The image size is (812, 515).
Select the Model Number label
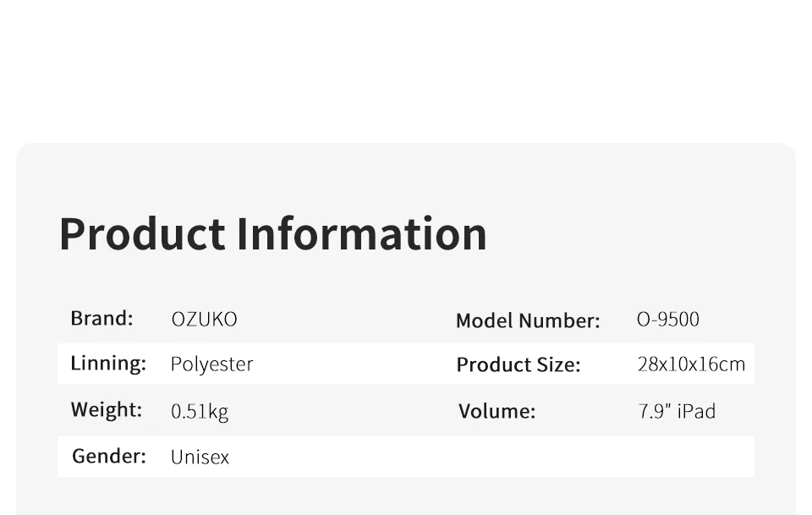click(x=528, y=321)
